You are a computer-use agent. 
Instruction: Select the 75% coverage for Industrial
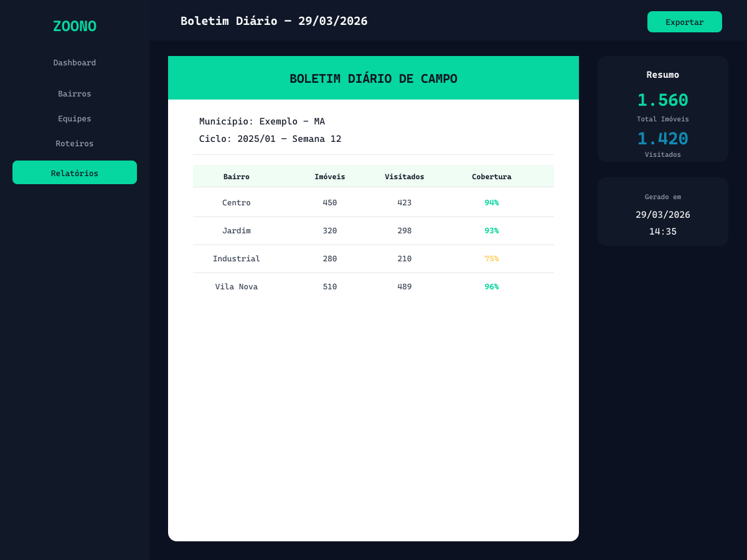(492, 258)
